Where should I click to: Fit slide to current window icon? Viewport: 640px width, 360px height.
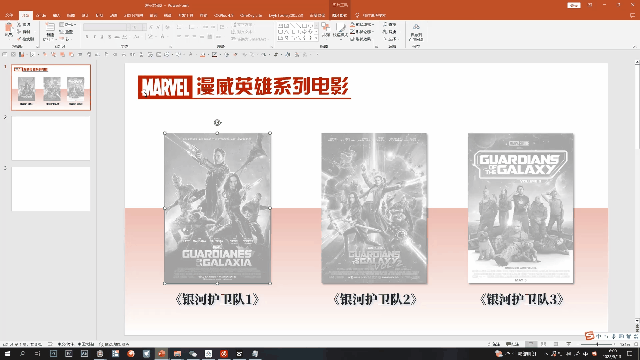pos(635,344)
